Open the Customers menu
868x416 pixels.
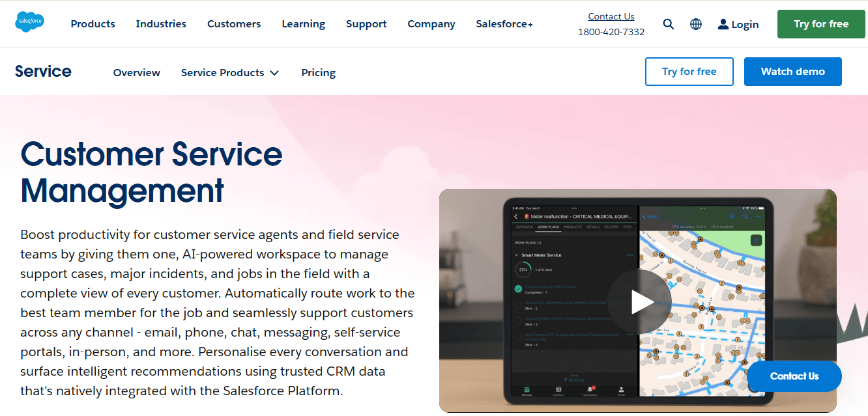click(234, 24)
